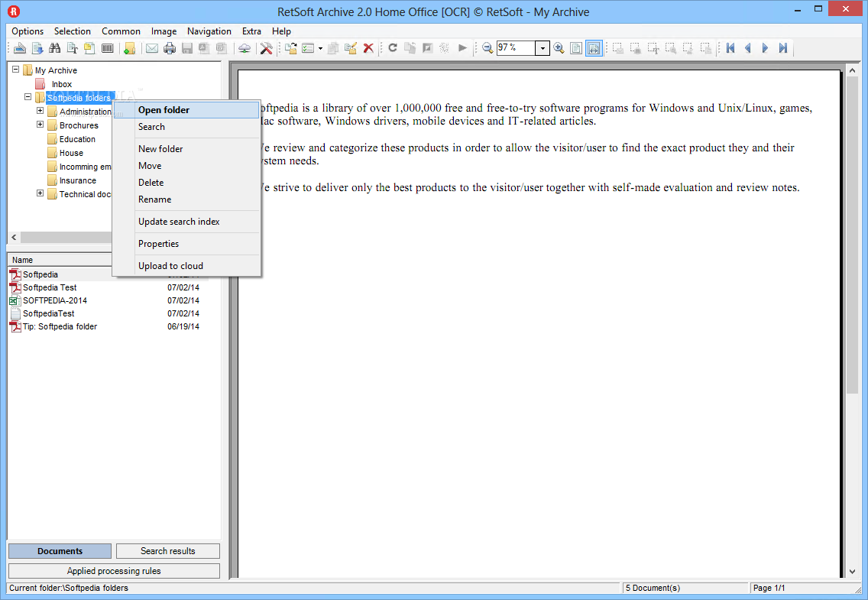868x600 pixels.
Task: Print using the printer toolbar icon
Action: [x=170, y=48]
